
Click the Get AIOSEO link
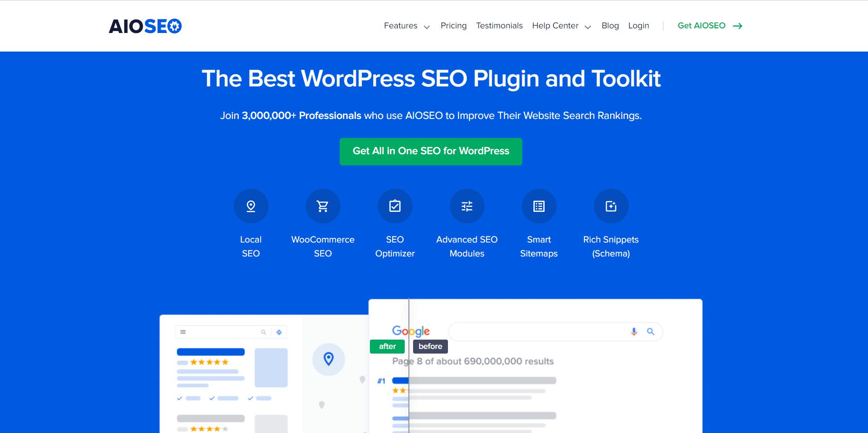click(701, 26)
